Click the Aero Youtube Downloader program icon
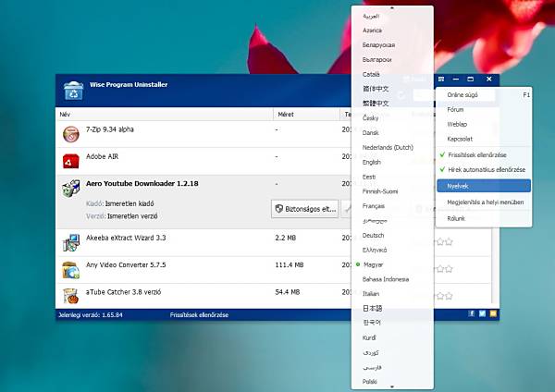Viewport: 555px width, 392px height. click(x=71, y=189)
